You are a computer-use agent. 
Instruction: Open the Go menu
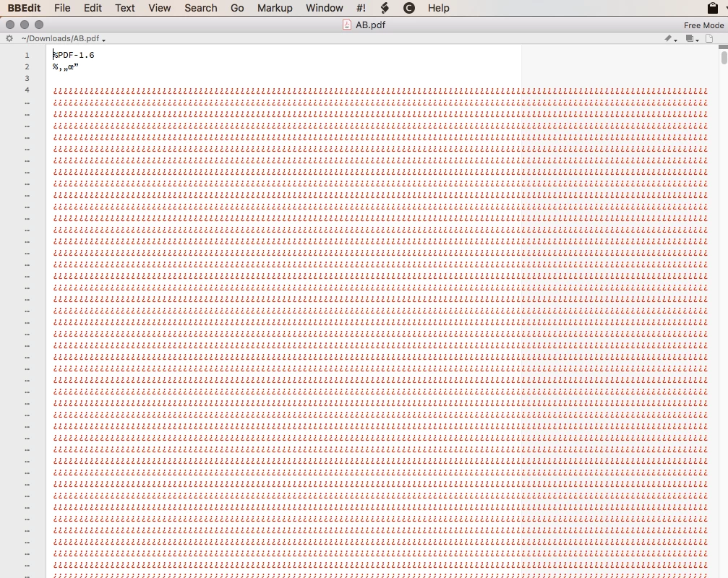(237, 8)
